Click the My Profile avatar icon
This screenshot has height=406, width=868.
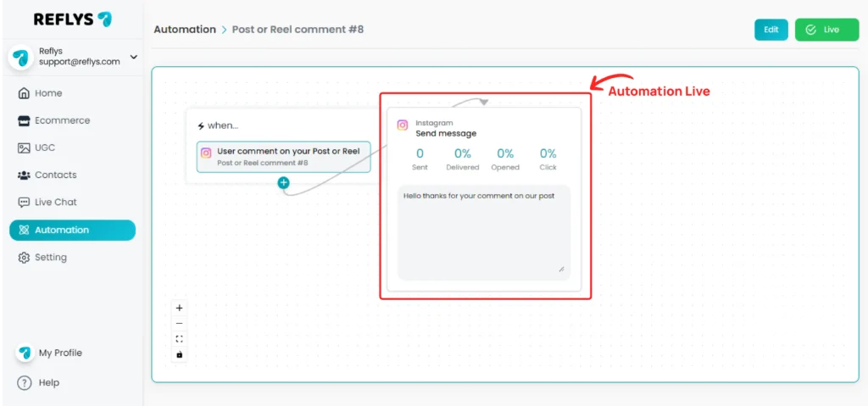[x=25, y=353]
